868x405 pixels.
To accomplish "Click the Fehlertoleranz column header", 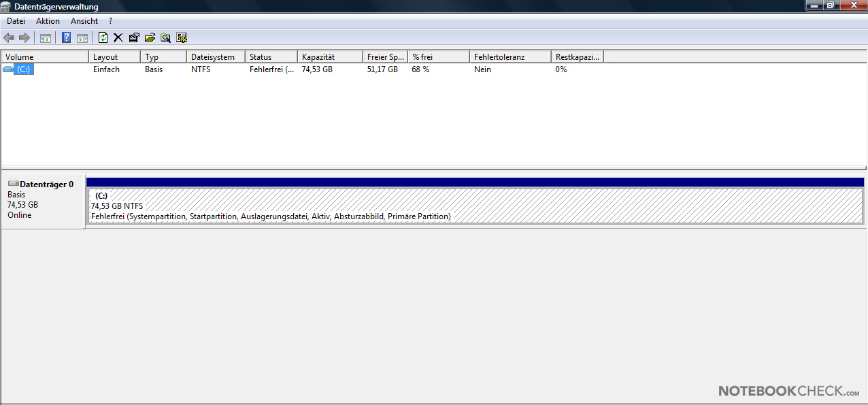I will pyautogui.click(x=510, y=57).
